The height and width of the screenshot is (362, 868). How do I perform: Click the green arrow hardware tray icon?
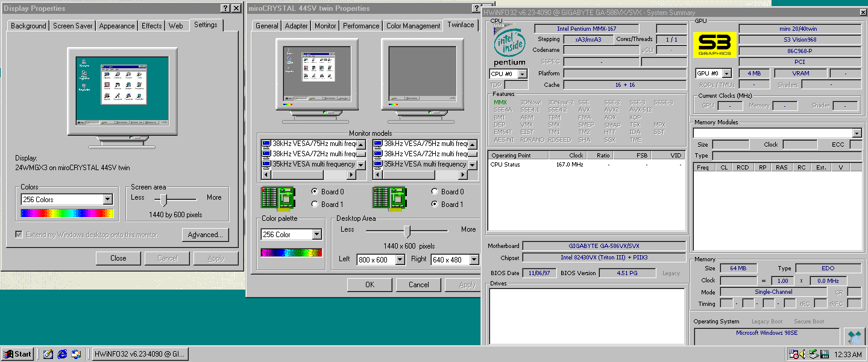[x=814, y=354]
